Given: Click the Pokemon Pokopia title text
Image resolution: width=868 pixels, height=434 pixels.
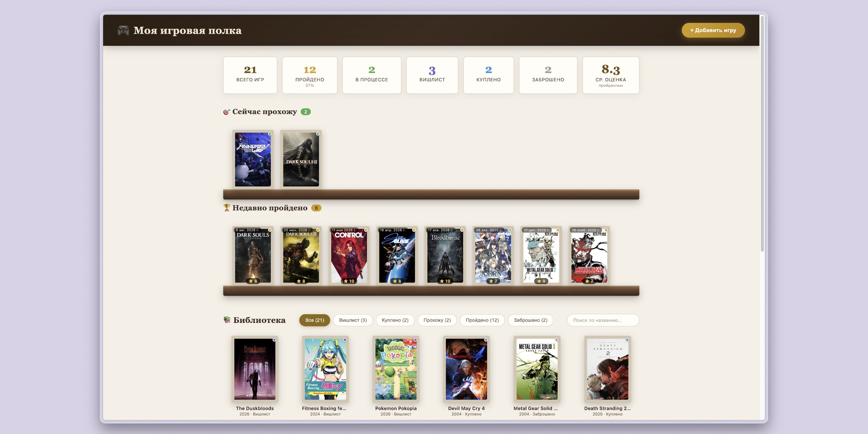Looking at the screenshot, I should tap(396, 408).
